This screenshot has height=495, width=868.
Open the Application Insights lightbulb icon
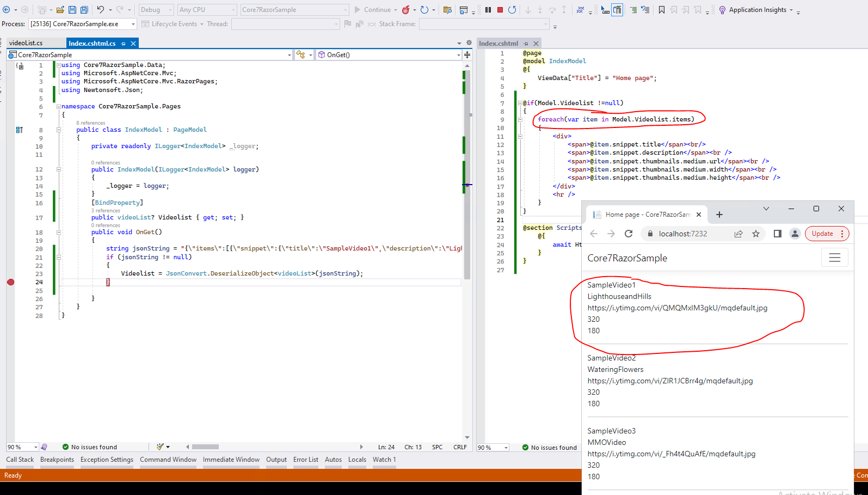[x=722, y=10]
